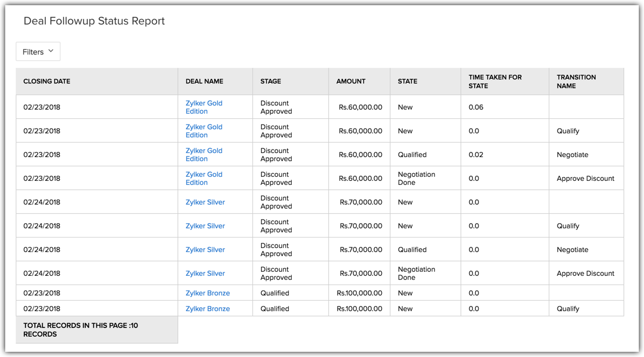Viewport: 644px width, 357px height.
Task: Select Qualified state in Zylker Gold Edition row
Action: pos(412,155)
